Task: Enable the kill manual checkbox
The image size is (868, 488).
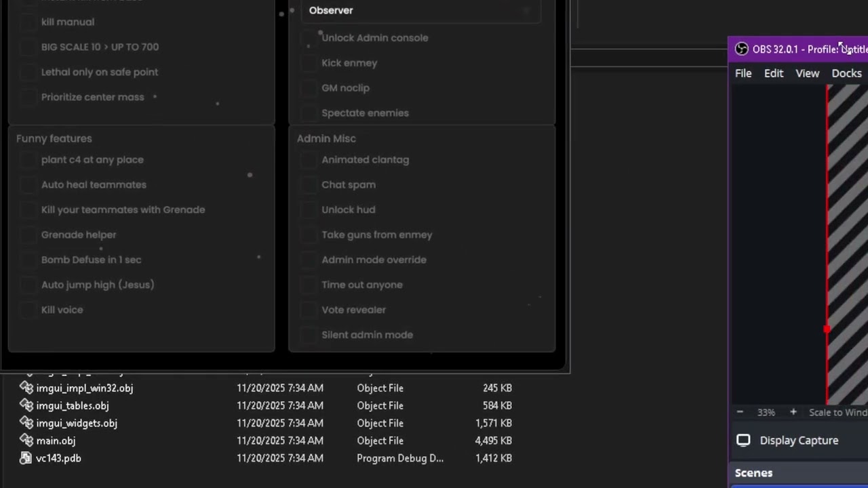Action: coord(28,22)
